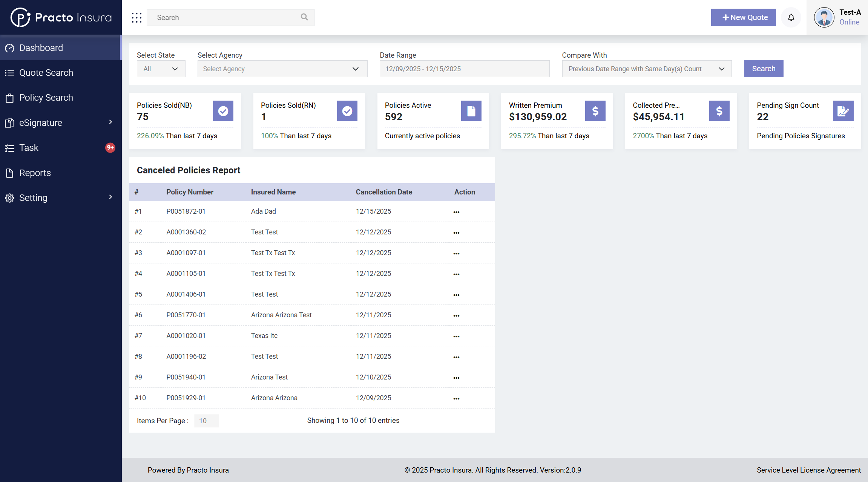
Task: Click the New Quote button
Action: click(x=742, y=17)
